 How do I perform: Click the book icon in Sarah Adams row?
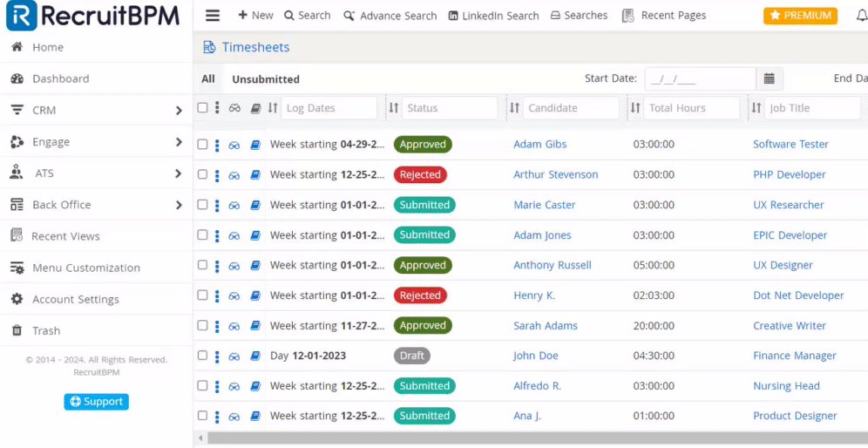(x=255, y=326)
